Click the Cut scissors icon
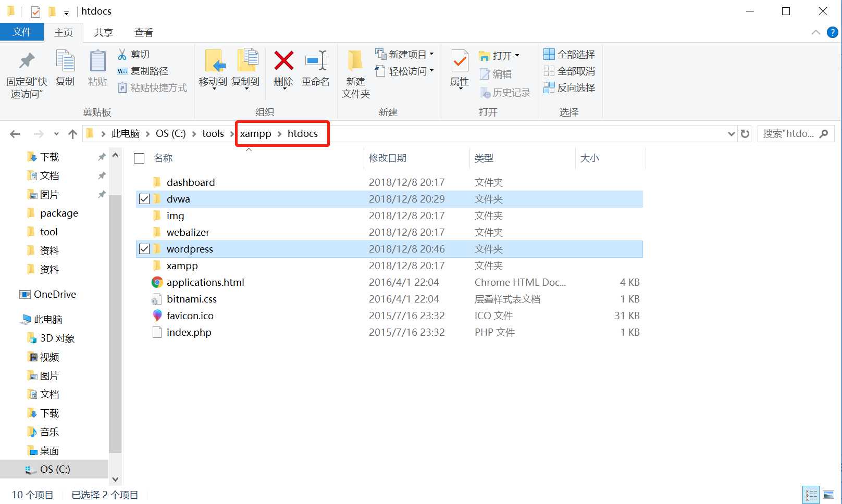This screenshot has width=842, height=504. [122, 54]
